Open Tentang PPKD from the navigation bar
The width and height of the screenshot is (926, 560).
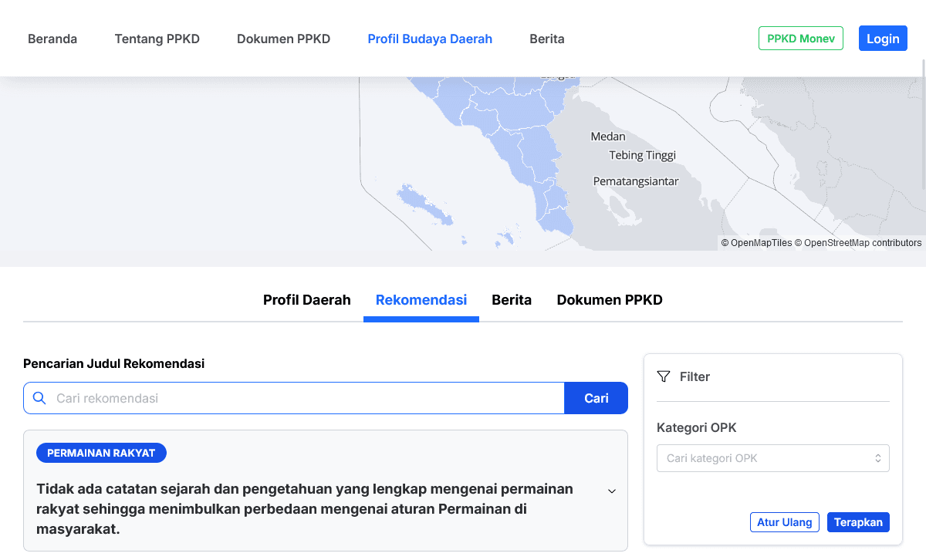click(x=157, y=39)
